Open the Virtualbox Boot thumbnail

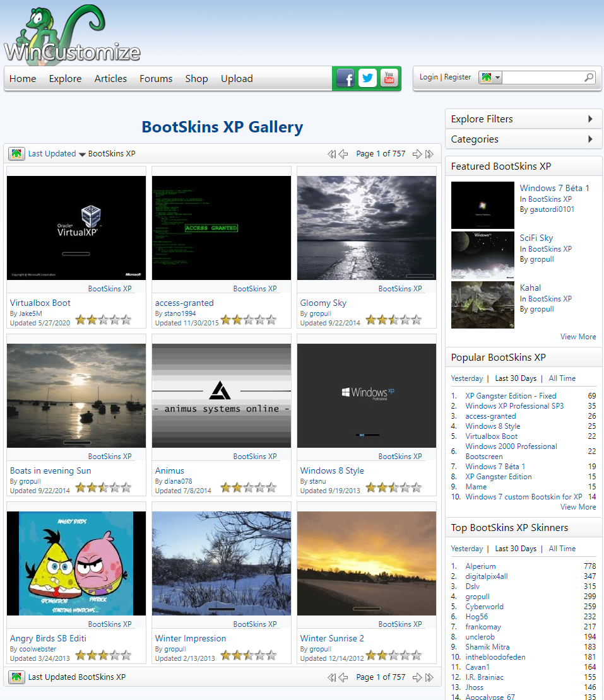[76, 228]
